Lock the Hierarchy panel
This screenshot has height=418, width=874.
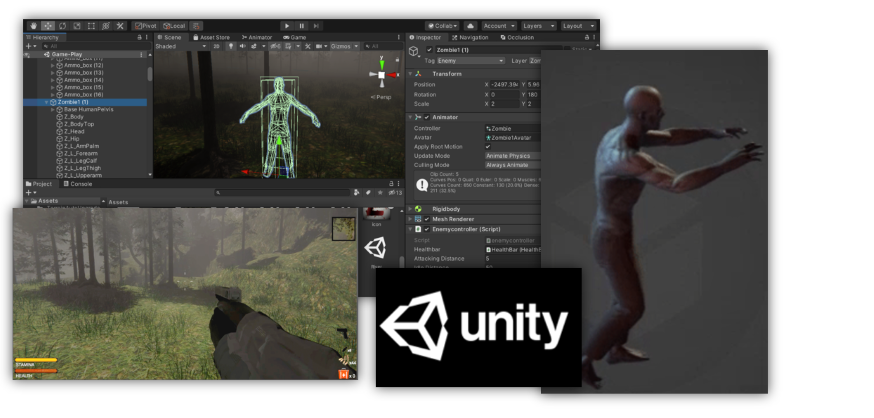pyautogui.click(x=140, y=37)
